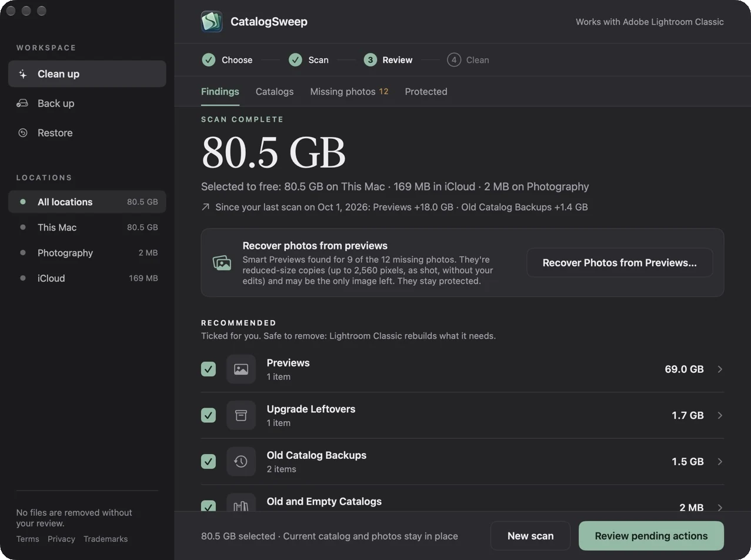Switch to the Catalogs tab
Viewport: 751px width, 560px height.
pos(275,92)
